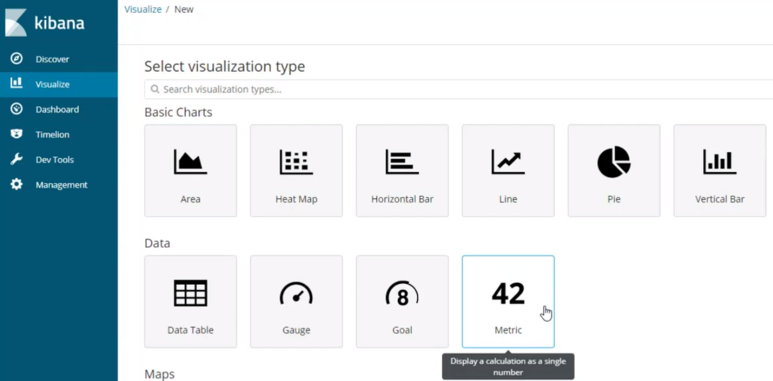This screenshot has width=773, height=381.
Task: Choose the Data Table label on its card
Action: coord(190,330)
